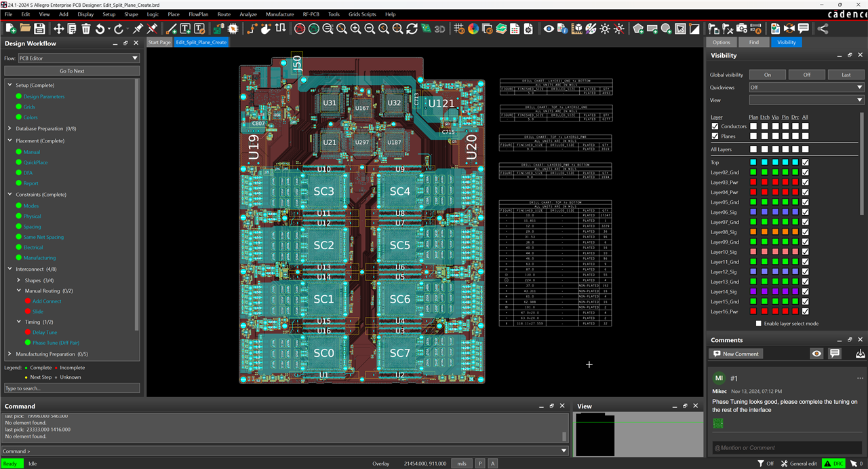Switch to the Find tab
This screenshot has width=868, height=469.
click(753, 42)
